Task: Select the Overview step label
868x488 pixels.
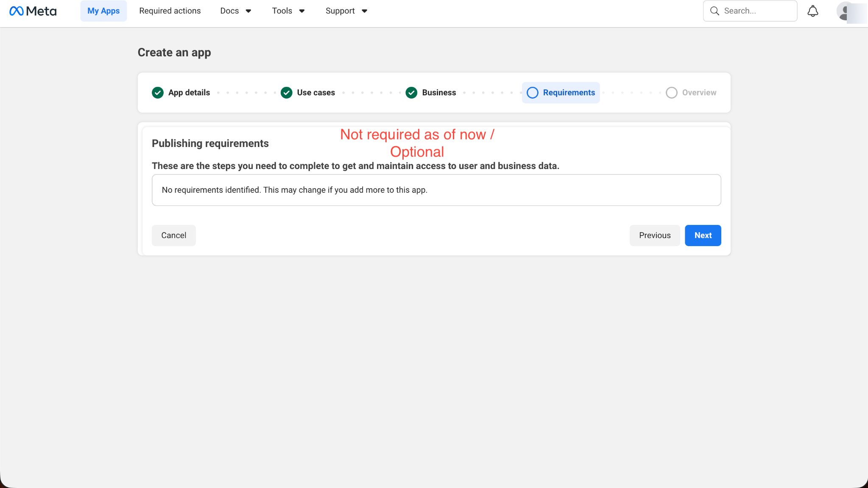Action: tap(699, 93)
